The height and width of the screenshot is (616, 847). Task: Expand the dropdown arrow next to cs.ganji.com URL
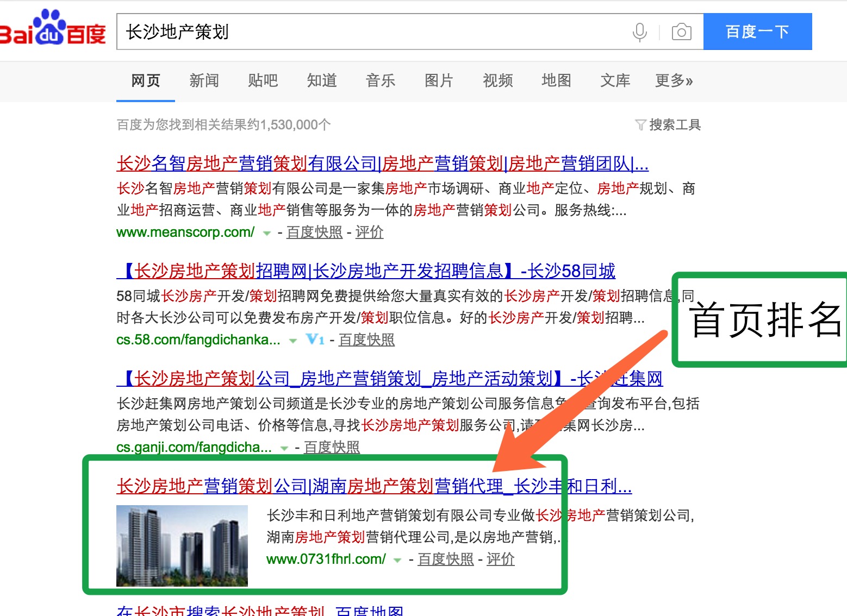pos(284,449)
